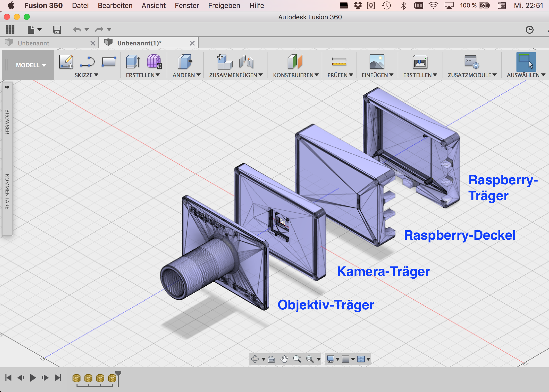Click the Insert image icon
Screen dimensions: 549x392
[x=377, y=62]
